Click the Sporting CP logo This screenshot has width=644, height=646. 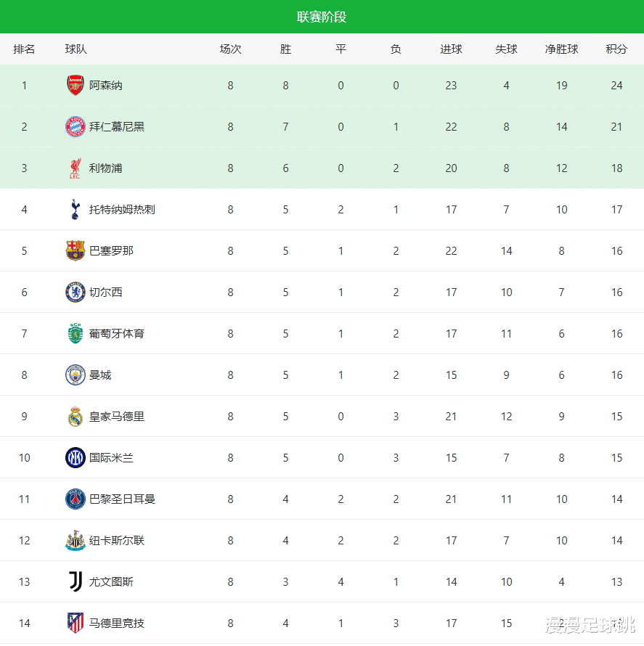76,334
